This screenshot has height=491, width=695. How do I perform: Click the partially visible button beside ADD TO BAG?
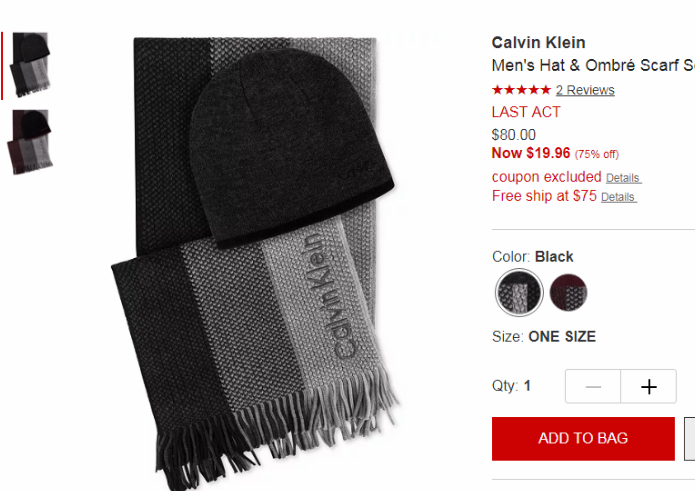[x=690, y=438]
